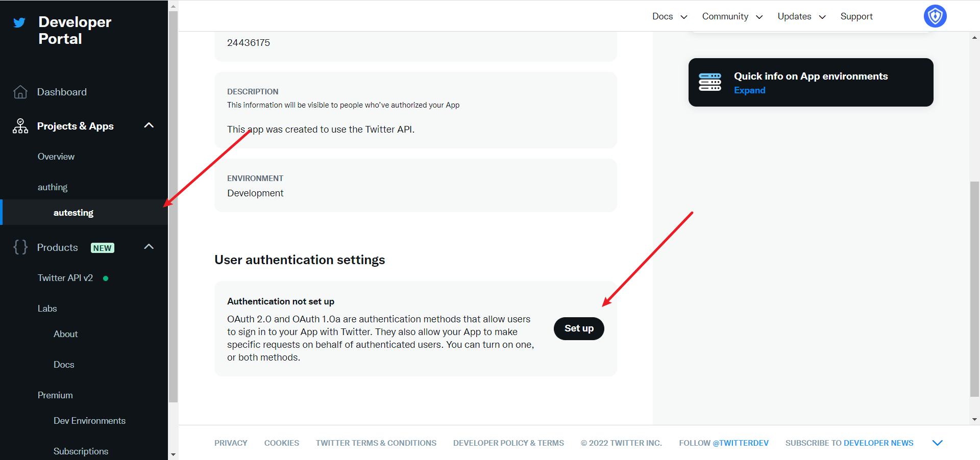Screen dimensions: 980x460
Task: Collapse the Products section
Action: (149, 247)
